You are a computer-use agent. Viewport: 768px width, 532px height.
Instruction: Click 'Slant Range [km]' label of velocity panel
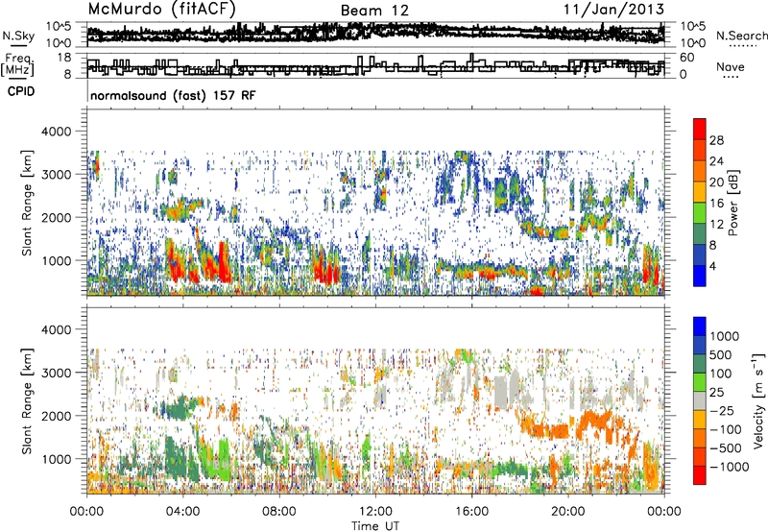click(27, 400)
